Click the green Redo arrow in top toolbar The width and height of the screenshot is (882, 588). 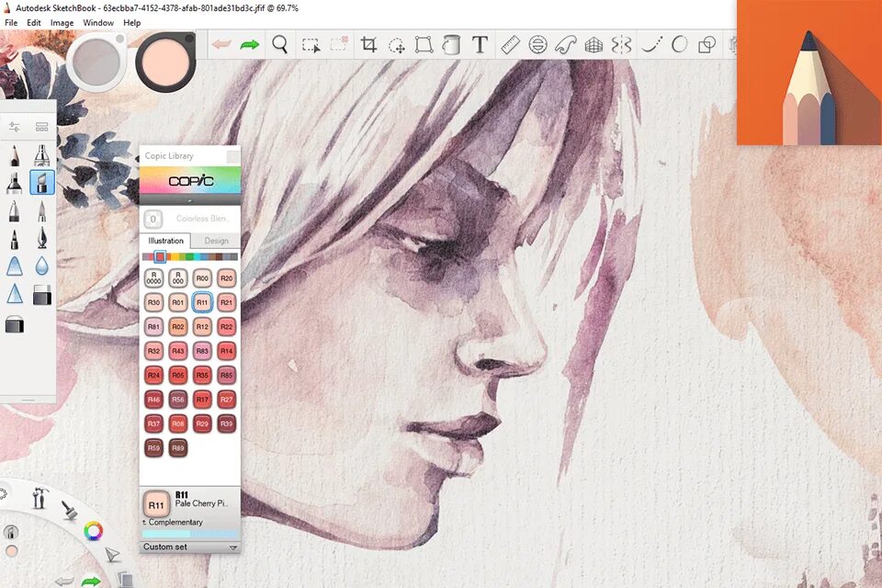250,44
